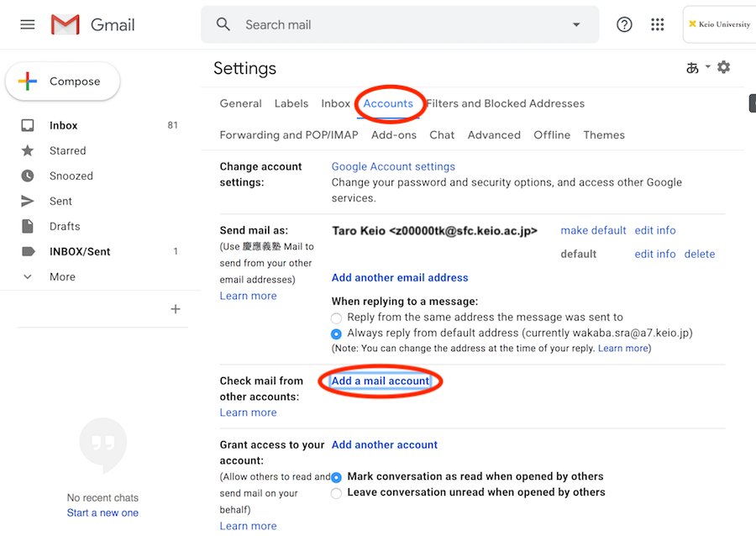Open the main menu hamburger icon
This screenshot has width=756, height=536.
(28, 24)
